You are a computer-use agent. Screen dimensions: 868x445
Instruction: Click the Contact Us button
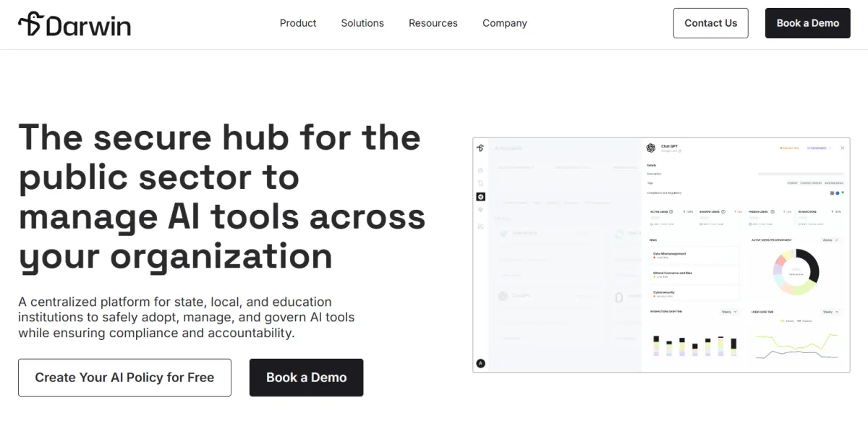point(710,23)
